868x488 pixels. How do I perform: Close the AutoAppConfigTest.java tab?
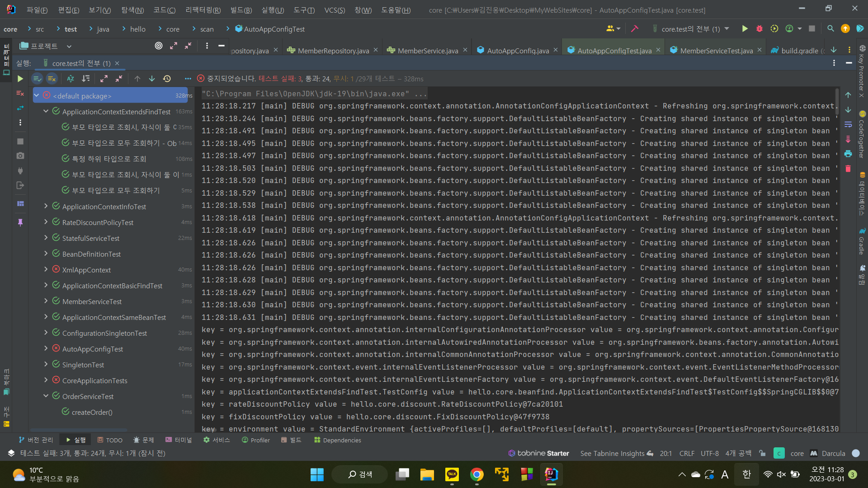[658, 50]
